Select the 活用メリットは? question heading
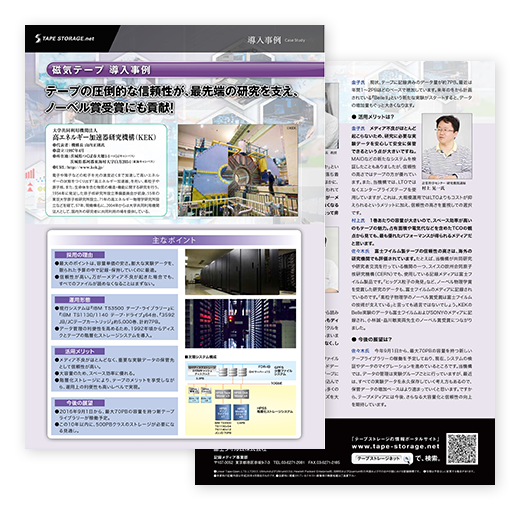Image resolution: width=520 pixels, height=510 pixels. [x=373, y=117]
